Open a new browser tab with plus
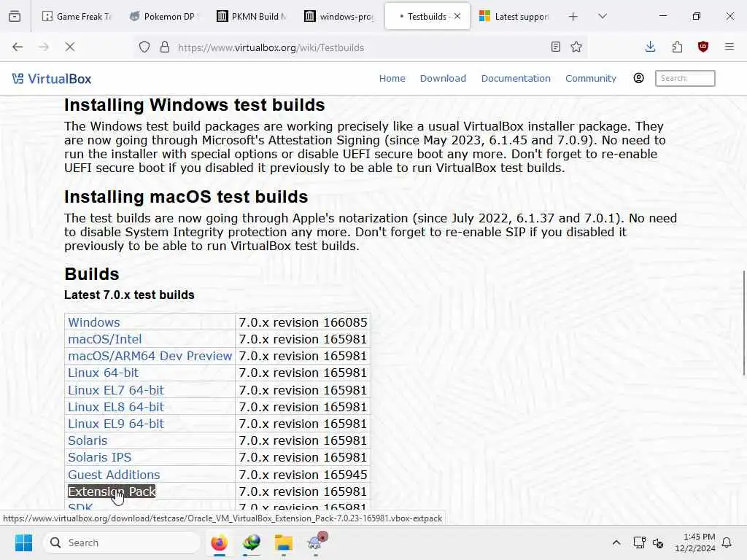This screenshot has width=747, height=560. click(573, 17)
